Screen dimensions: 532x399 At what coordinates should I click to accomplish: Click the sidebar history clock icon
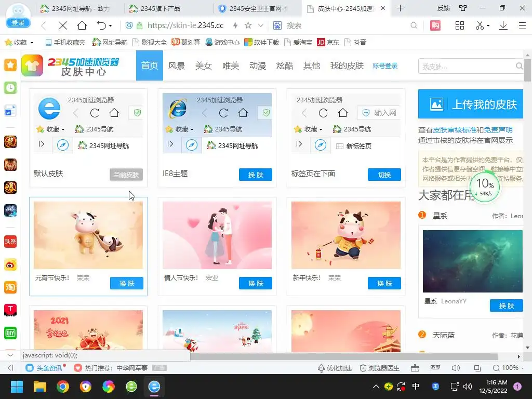(x=10, y=88)
